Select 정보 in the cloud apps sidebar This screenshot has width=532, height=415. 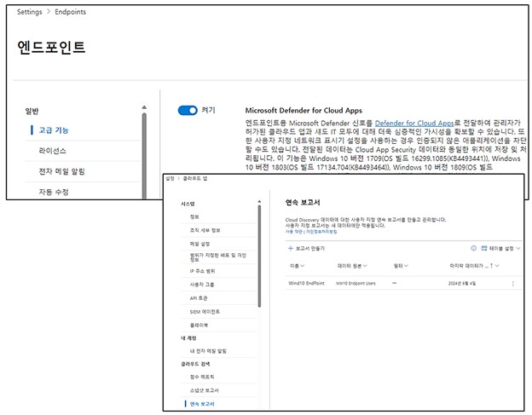pos(194,216)
